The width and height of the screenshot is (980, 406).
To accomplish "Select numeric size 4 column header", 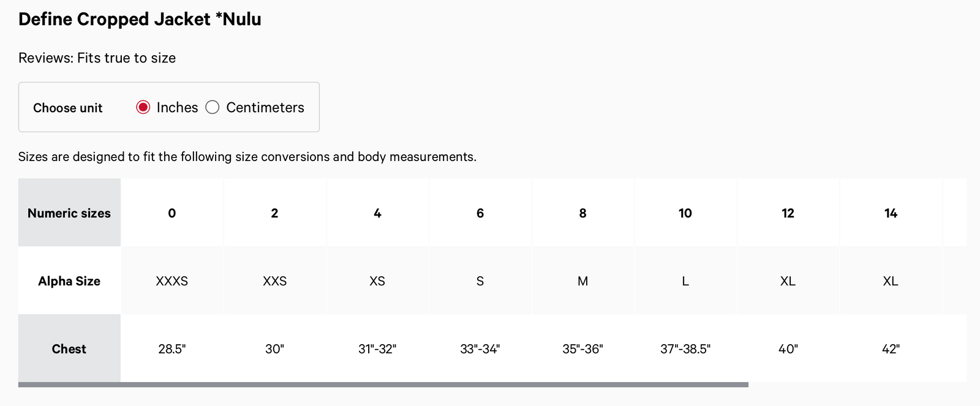I will (377, 213).
